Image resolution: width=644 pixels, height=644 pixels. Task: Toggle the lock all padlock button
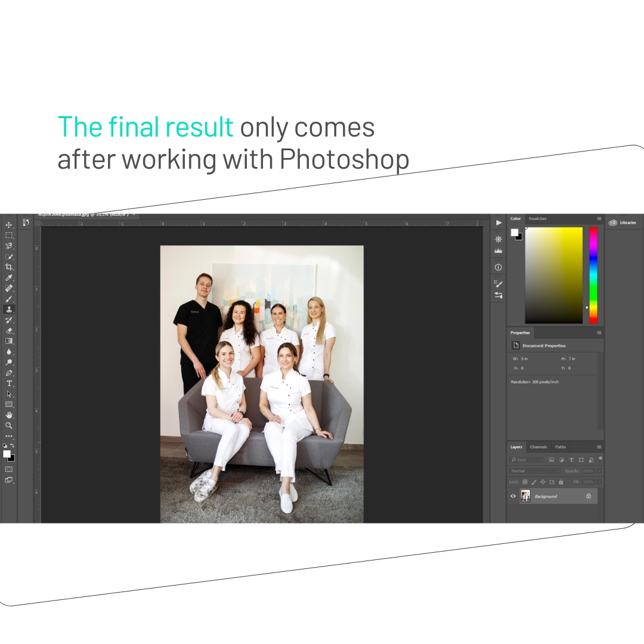point(561,482)
